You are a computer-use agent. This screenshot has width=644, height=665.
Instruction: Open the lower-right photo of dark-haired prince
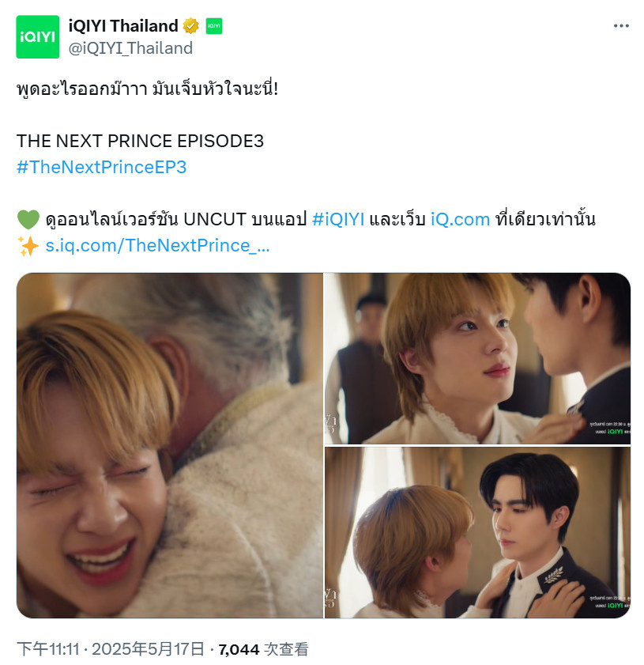pyautogui.click(x=477, y=533)
